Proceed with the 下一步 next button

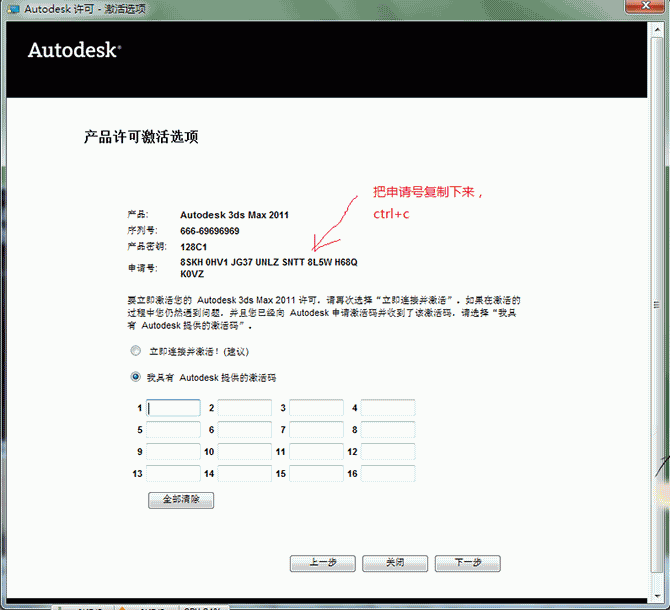point(467,563)
